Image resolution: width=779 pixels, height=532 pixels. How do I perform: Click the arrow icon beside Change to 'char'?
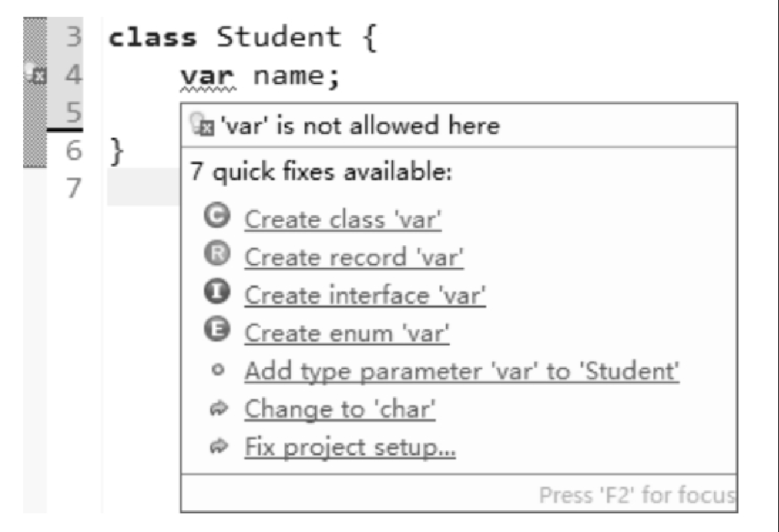click(219, 409)
